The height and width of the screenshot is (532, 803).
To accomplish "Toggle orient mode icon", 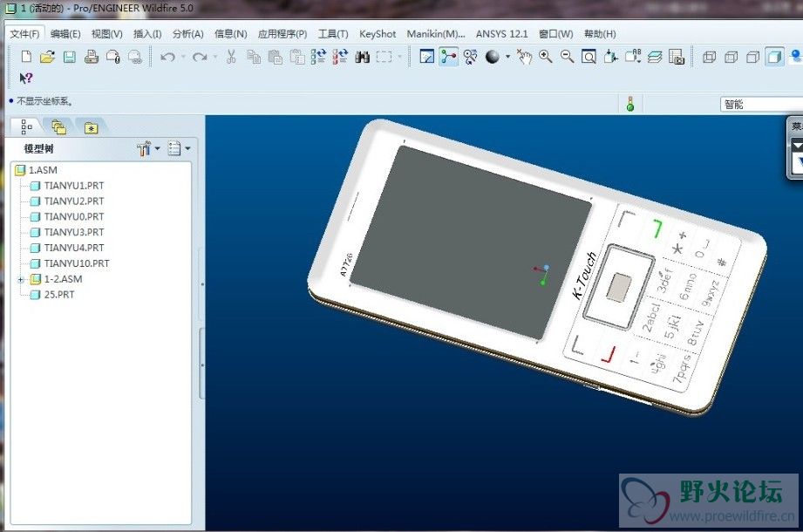I will (470, 57).
